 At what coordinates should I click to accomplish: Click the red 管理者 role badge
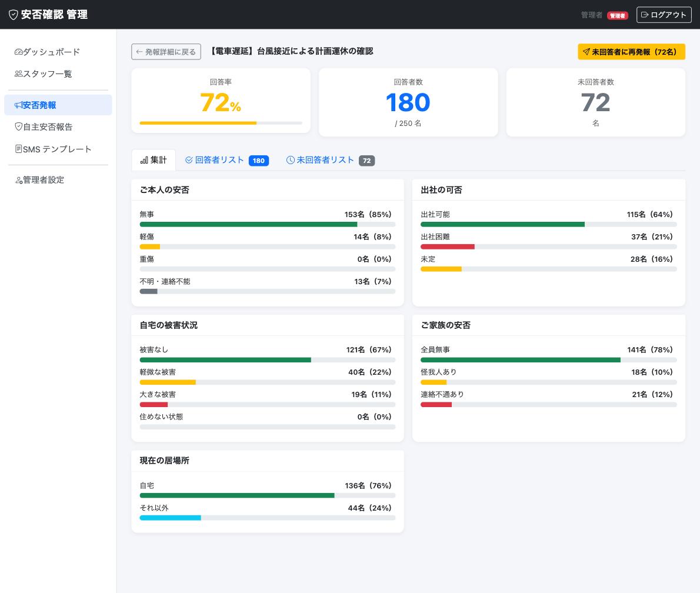(618, 16)
